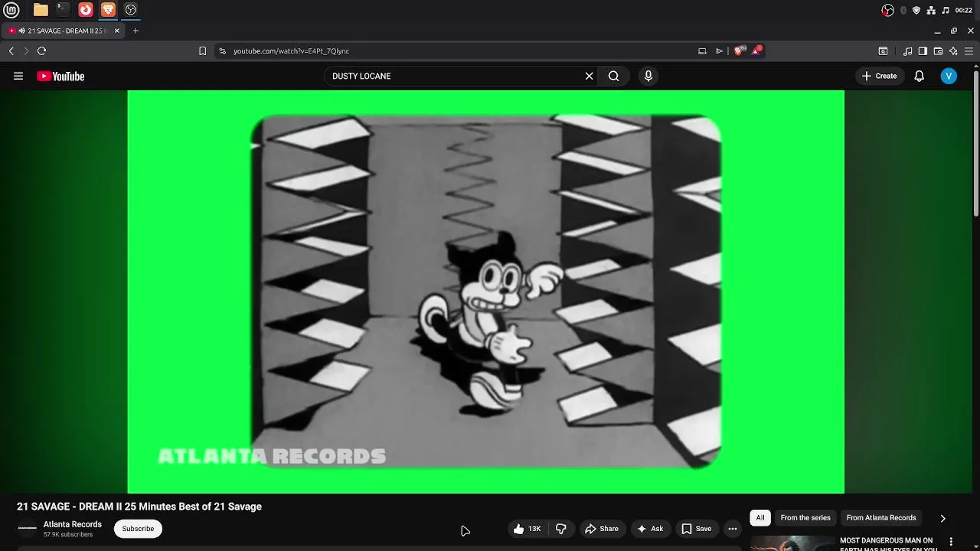
Task: Open more actions three-dot menu
Action: coord(733,529)
